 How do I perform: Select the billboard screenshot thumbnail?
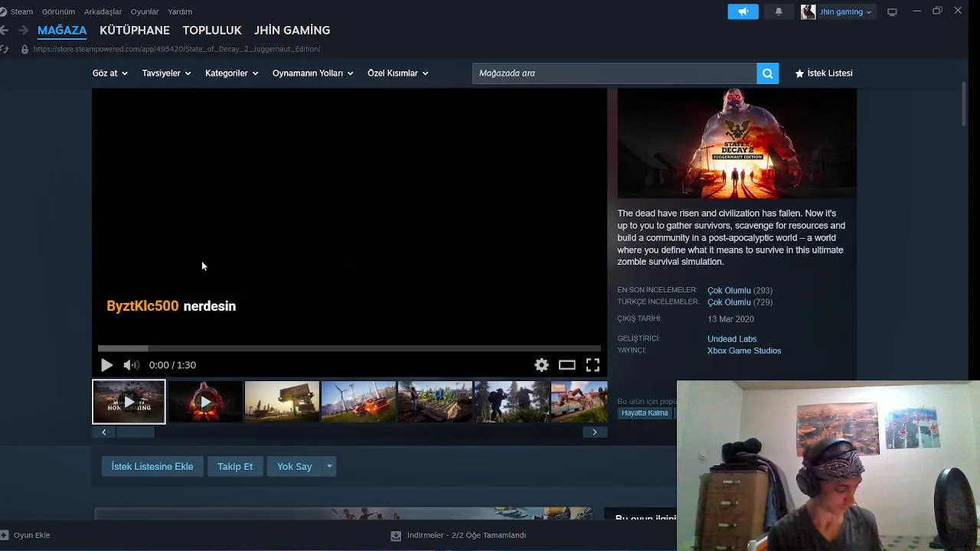tap(282, 402)
